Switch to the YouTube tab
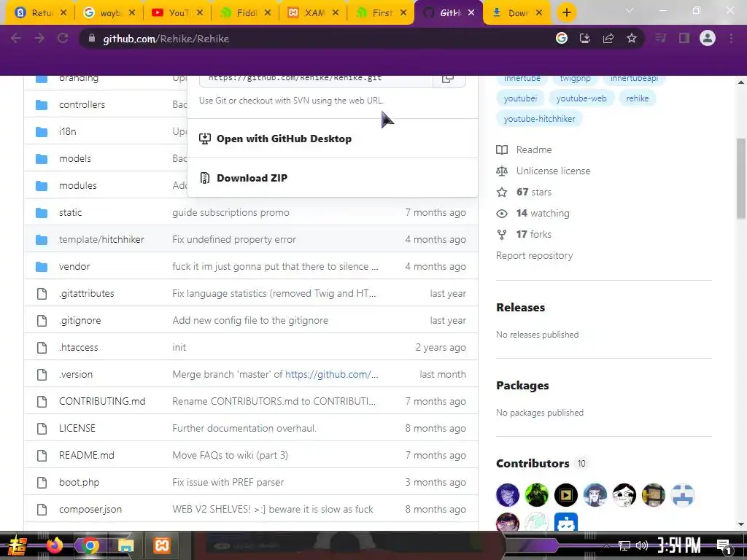The height and width of the screenshot is (560, 747). coord(177,13)
